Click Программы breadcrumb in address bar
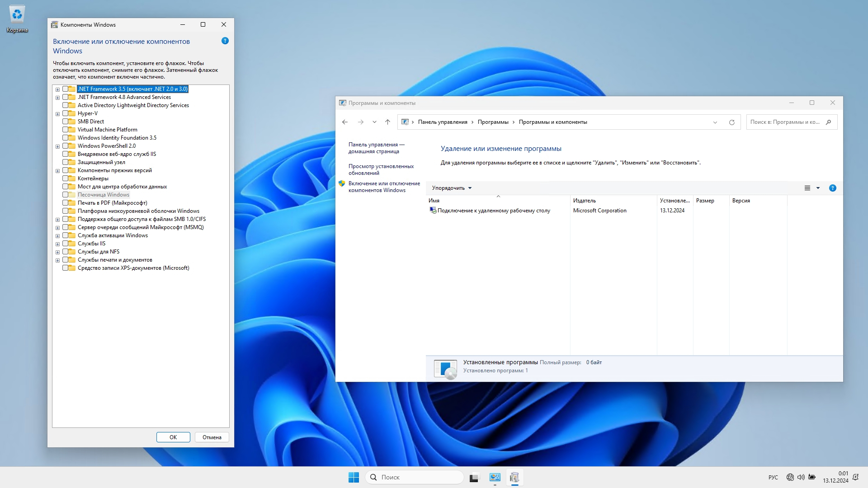Image resolution: width=868 pixels, height=488 pixels. (x=493, y=122)
